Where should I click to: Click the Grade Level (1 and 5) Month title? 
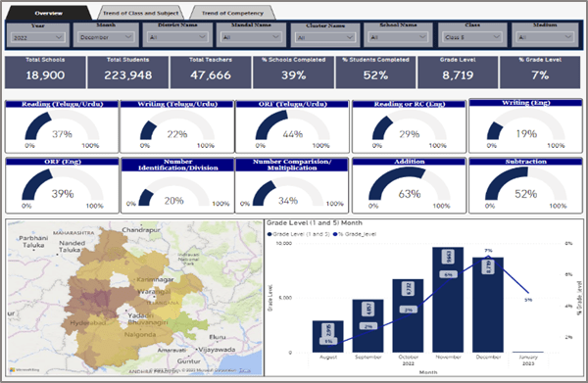coord(315,223)
